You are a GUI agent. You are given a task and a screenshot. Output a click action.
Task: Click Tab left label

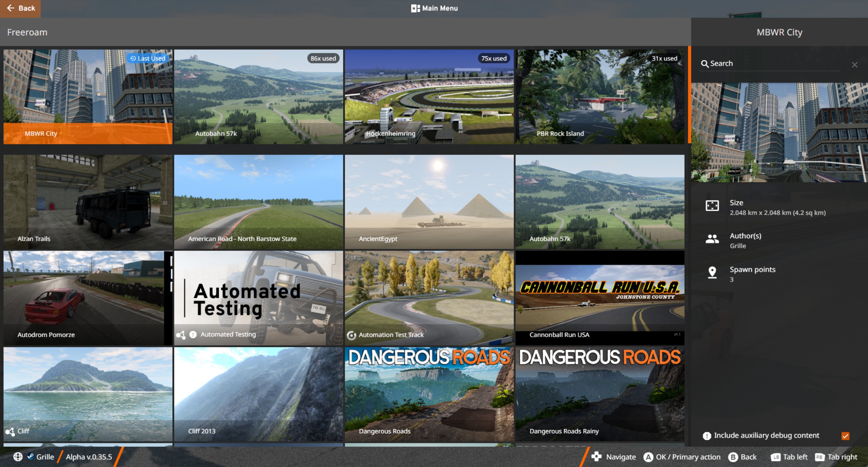coord(795,457)
